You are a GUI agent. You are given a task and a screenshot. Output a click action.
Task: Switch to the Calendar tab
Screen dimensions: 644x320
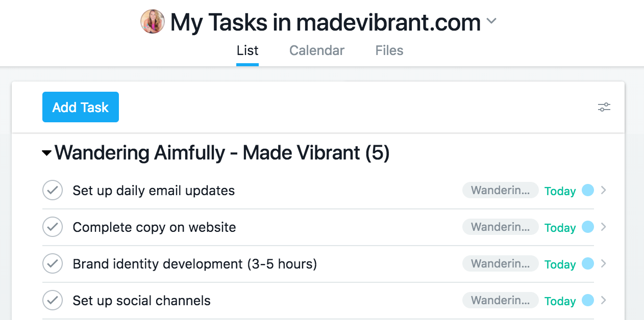pos(317,50)
